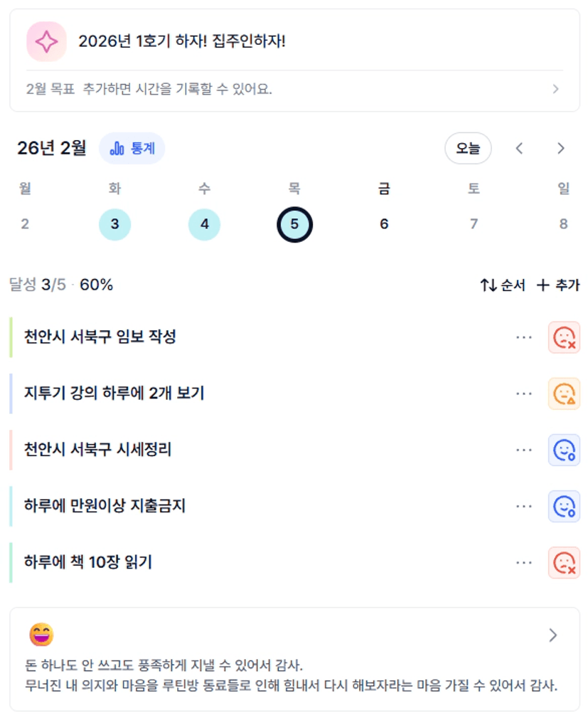Open 통계 statistics chart button
Image resolution: width=588 pixels, height=718 pixels.
coord(132,149)
